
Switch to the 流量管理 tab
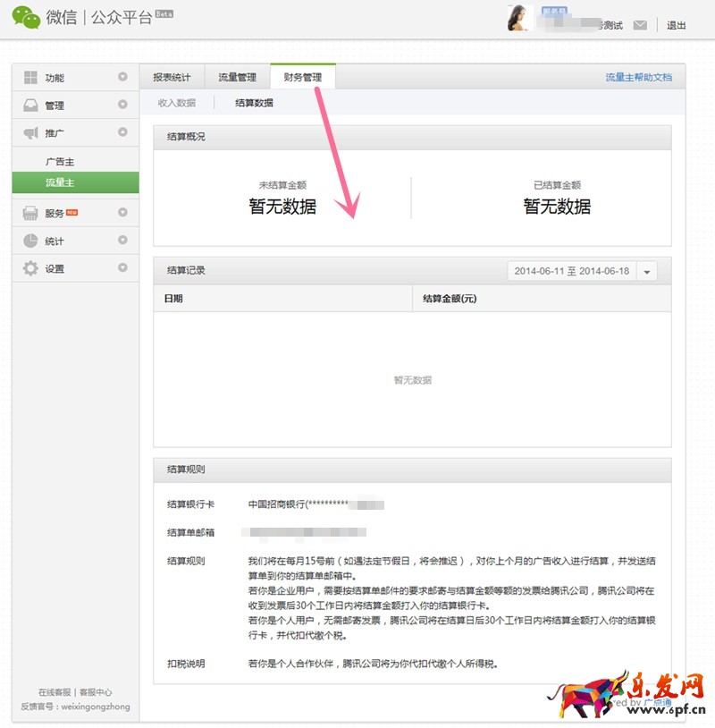[237, 78]
